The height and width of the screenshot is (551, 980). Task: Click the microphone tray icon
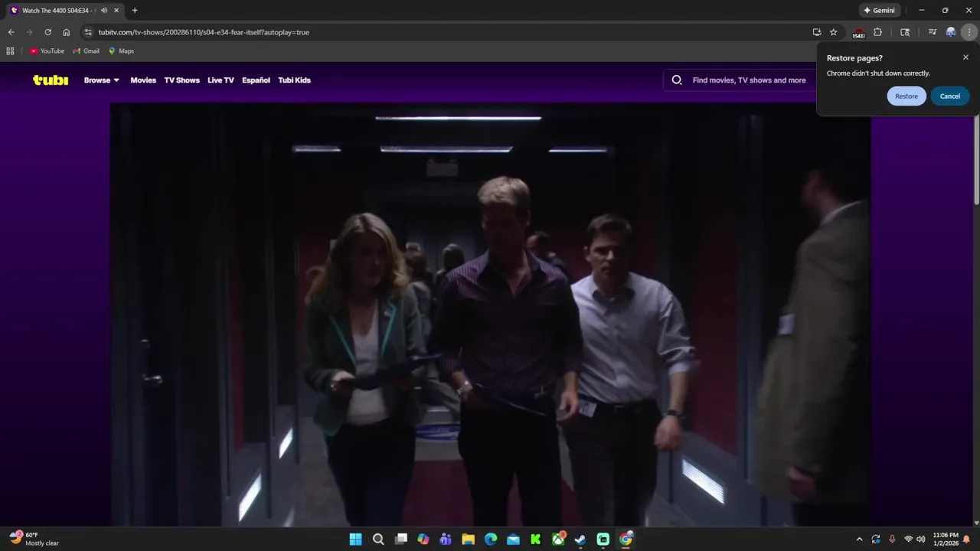pos(892,540)
